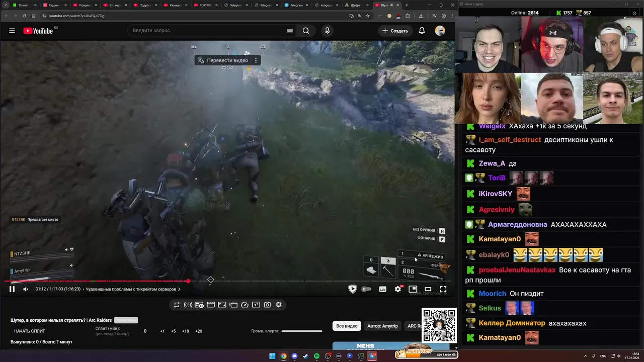Click the shield play icon in the player

pos(353,289)
